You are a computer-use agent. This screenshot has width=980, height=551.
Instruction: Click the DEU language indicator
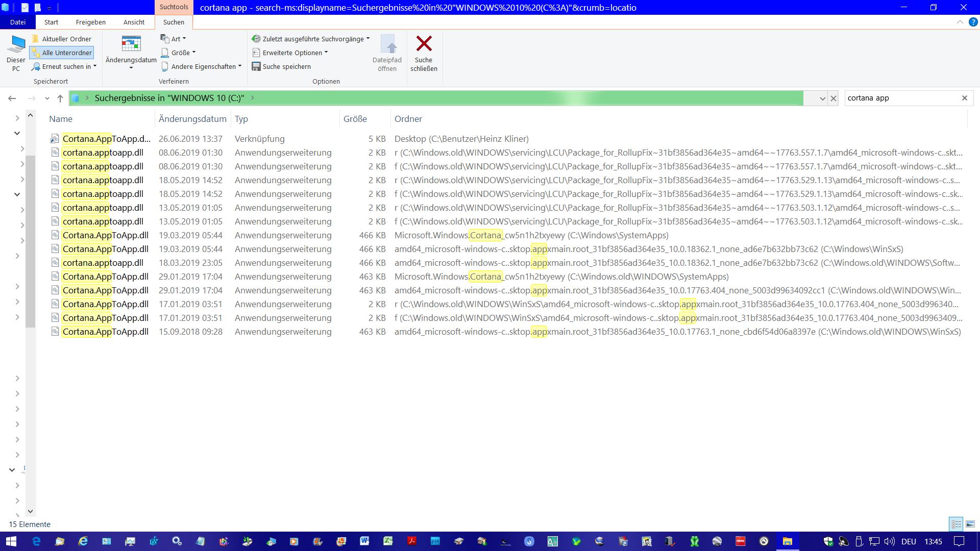click(909, 541)
